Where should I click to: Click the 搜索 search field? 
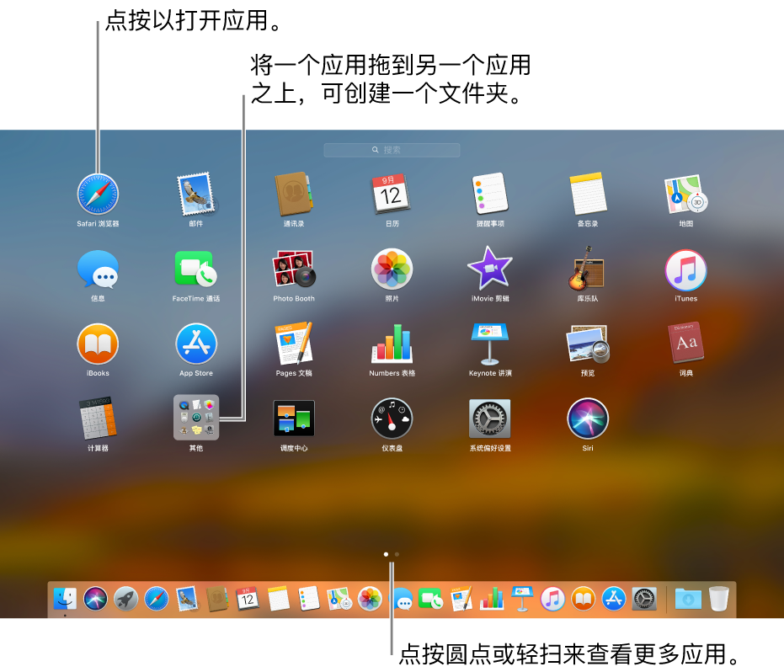tap(392, 150)
